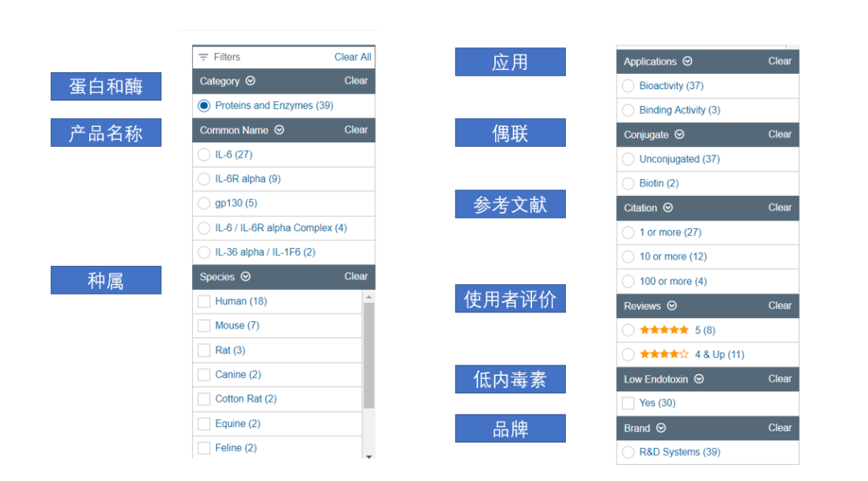Collapse the Category section chevron

point(250,81)
